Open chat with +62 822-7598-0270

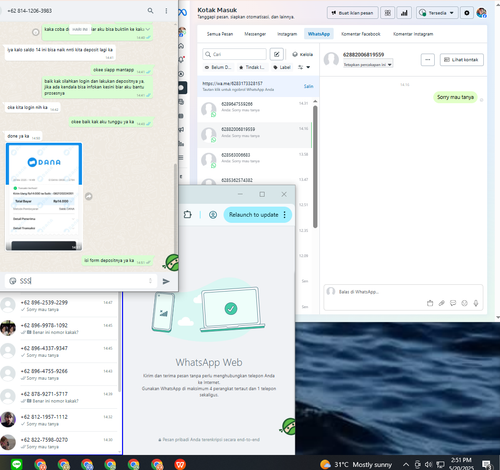59,443
